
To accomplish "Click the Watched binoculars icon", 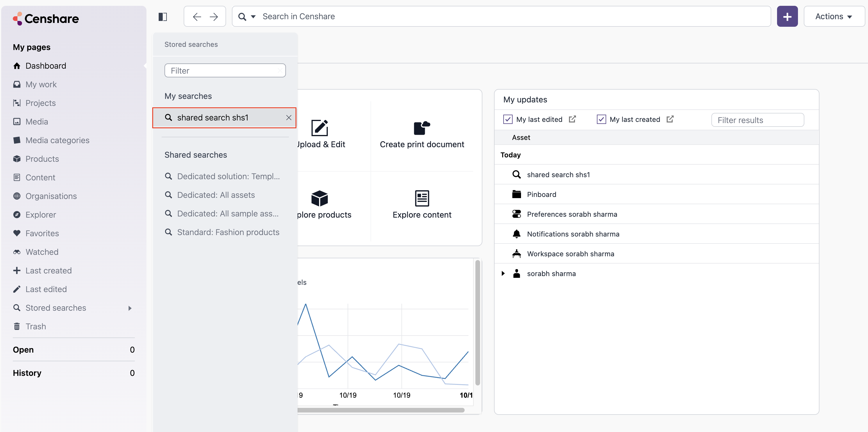I will tap(17, 252).
